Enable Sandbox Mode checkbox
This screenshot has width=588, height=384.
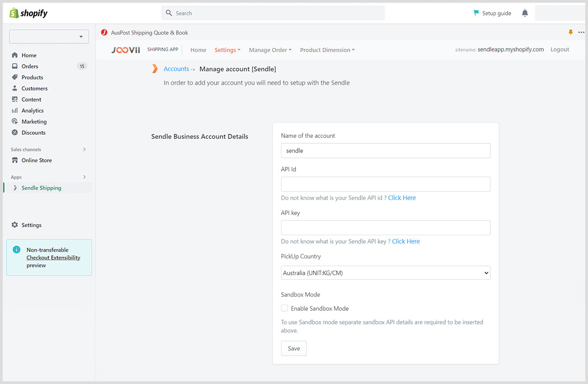click(x=284, y=308)
